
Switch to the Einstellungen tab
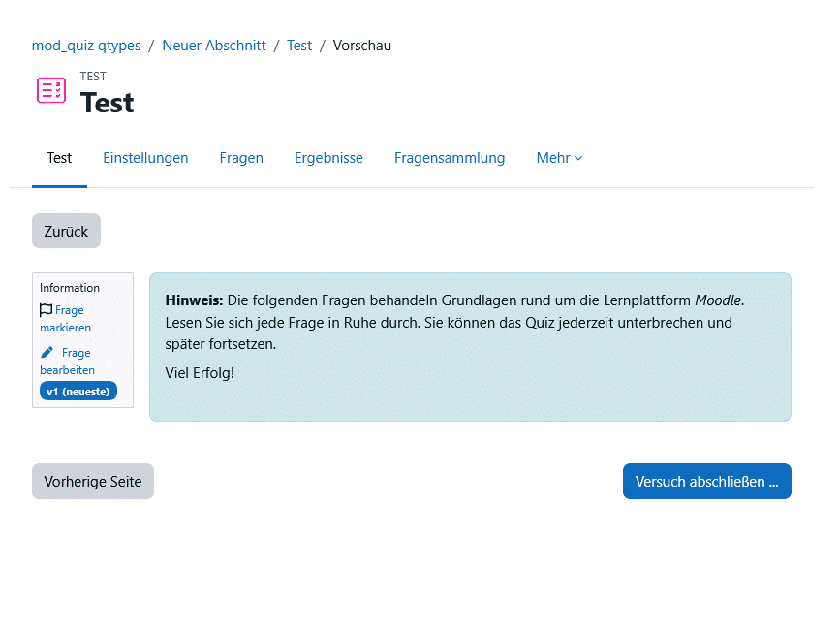(x=145, y=158)
